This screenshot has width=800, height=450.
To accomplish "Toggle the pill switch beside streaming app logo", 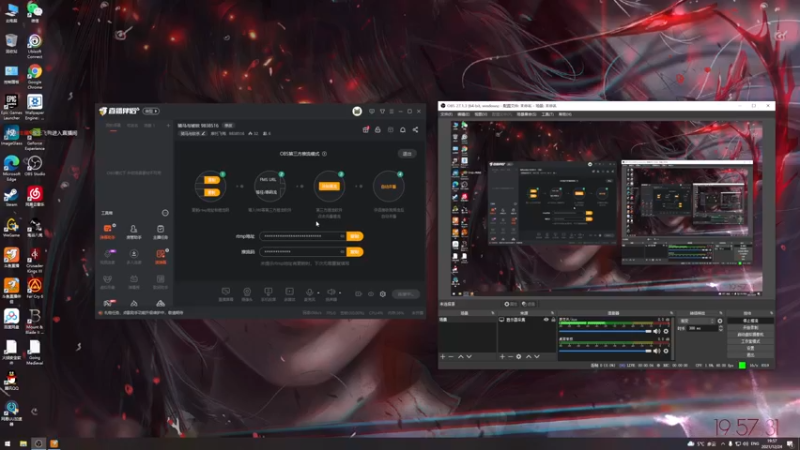I will pos(151,111).
